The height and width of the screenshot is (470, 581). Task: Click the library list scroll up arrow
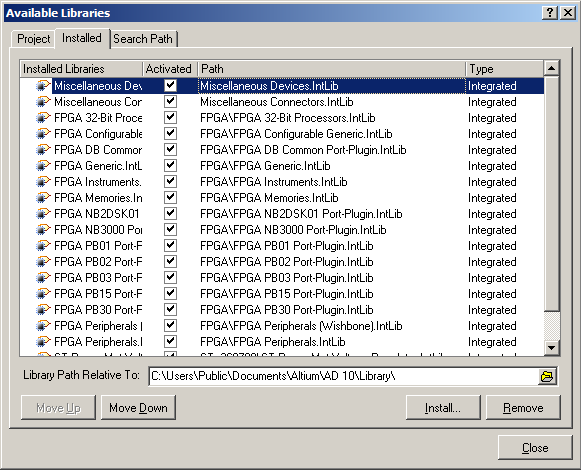[x=552, y=68]
